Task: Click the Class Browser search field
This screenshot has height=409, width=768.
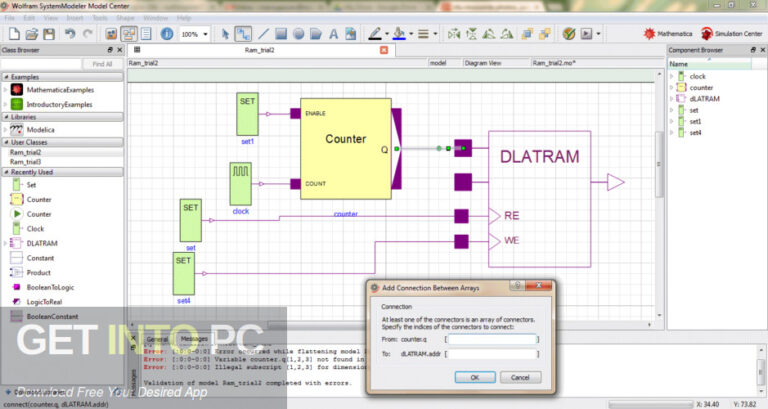Action: point(41,64)
